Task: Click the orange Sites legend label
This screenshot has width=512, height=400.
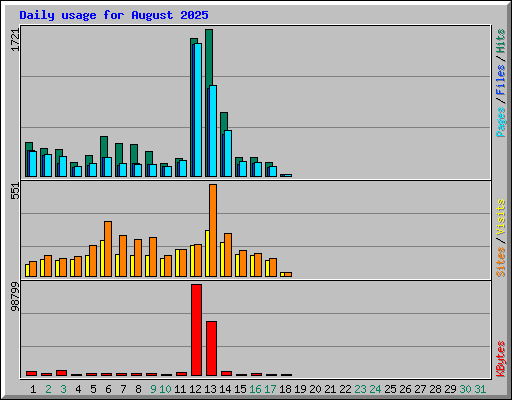Action: tap(501, 262)
